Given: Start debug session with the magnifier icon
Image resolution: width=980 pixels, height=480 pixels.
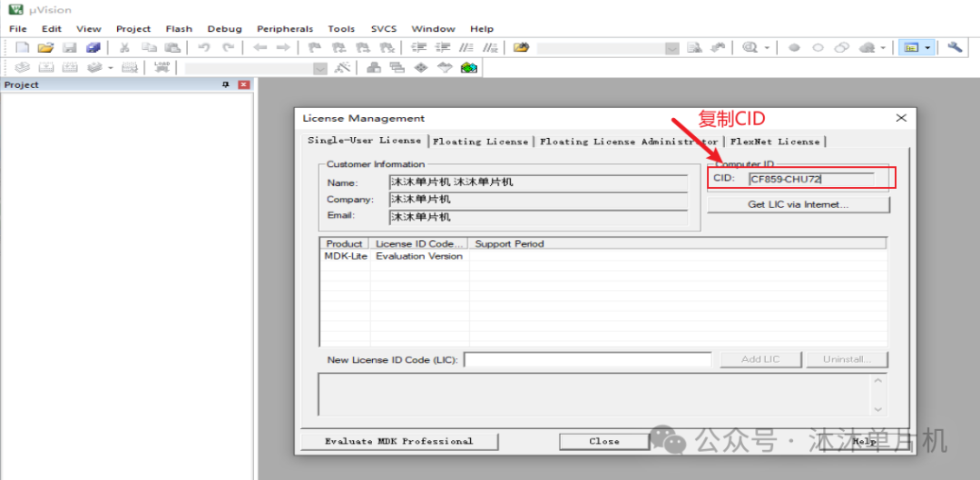Looking at the screenshot, I should coord(750,47).
